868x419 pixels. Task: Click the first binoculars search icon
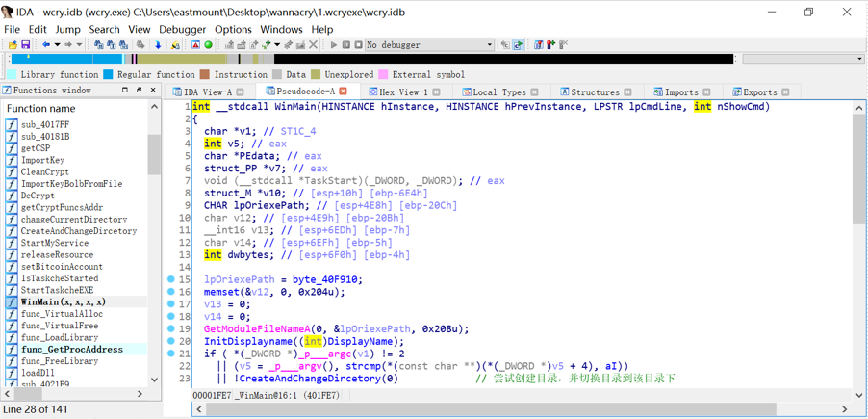(x=99, y=45)
